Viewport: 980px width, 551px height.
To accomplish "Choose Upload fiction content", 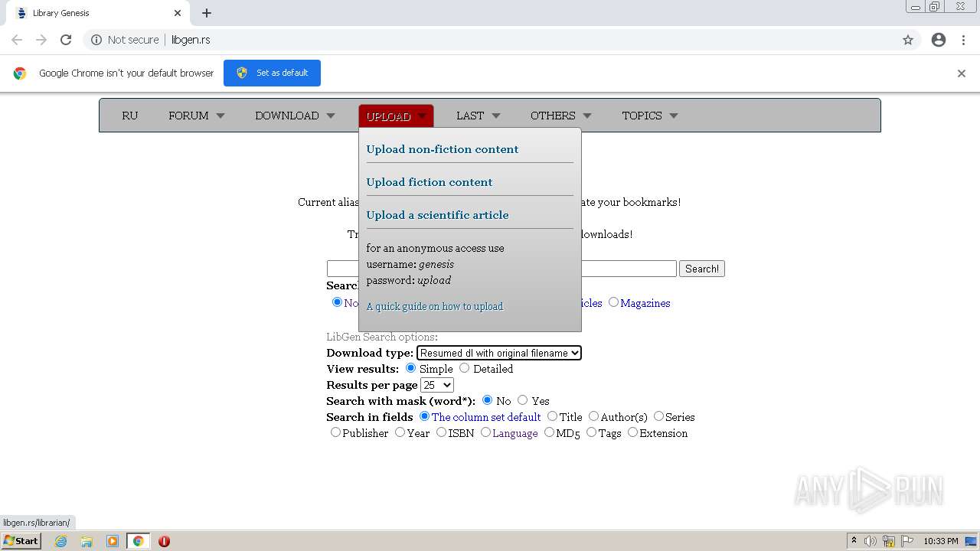I will click(x=430, y=182).
